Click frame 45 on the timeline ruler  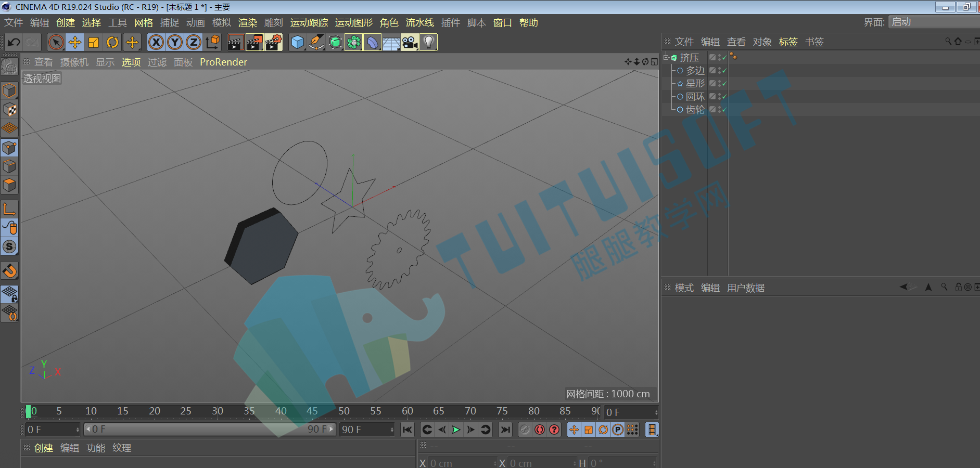(x=312, y=411)
